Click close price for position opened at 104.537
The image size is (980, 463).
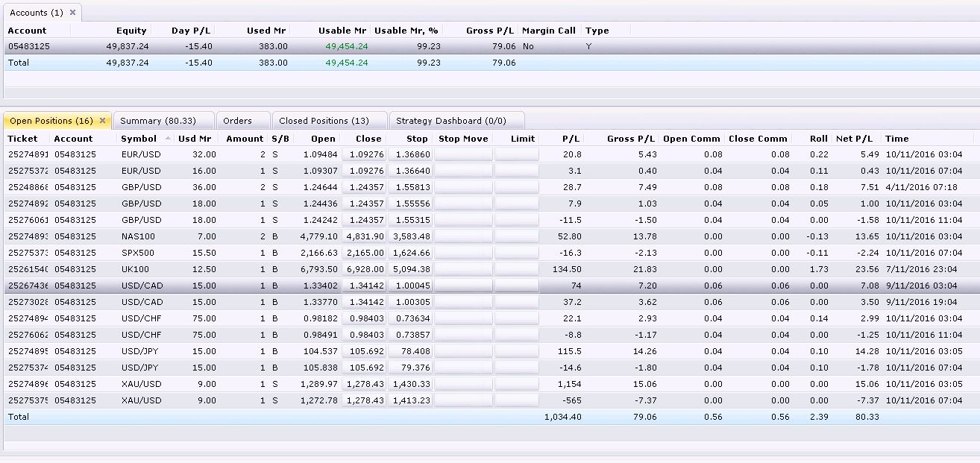(363, 351)
